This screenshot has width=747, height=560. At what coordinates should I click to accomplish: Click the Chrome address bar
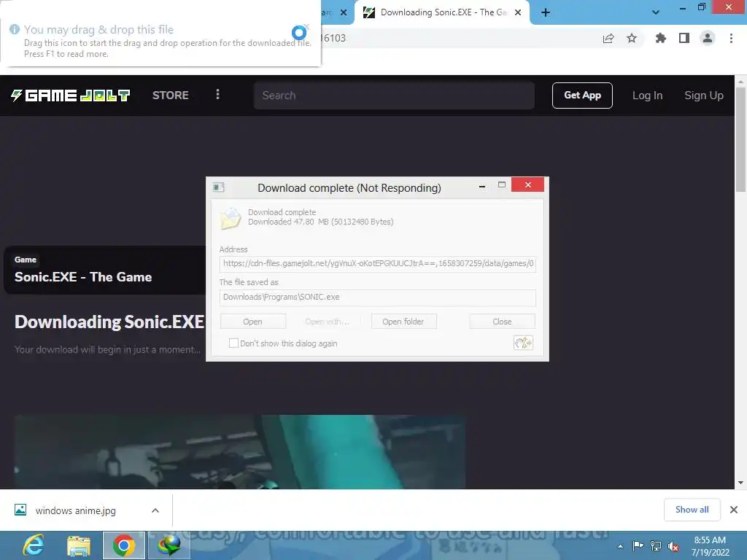pos(457,38)
